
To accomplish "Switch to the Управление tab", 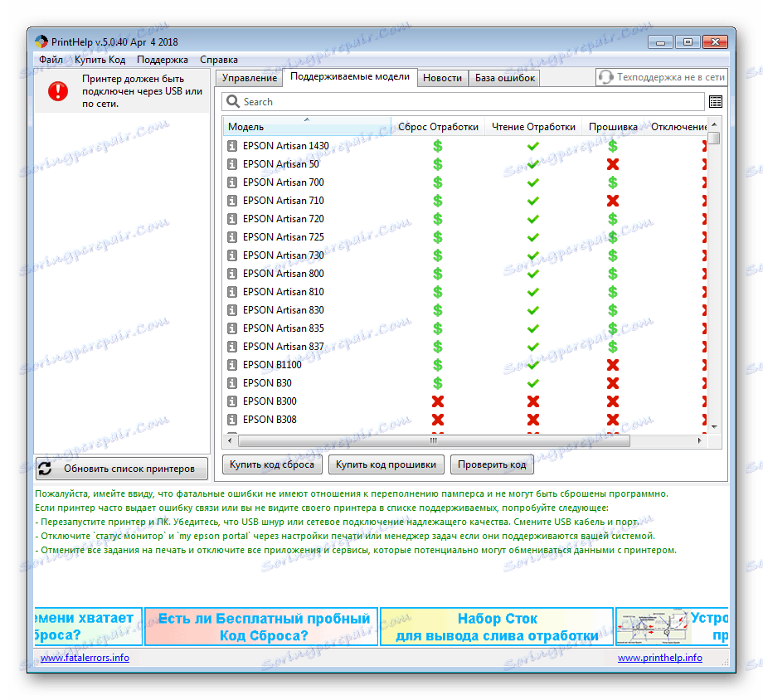I will tap(249, 78).
